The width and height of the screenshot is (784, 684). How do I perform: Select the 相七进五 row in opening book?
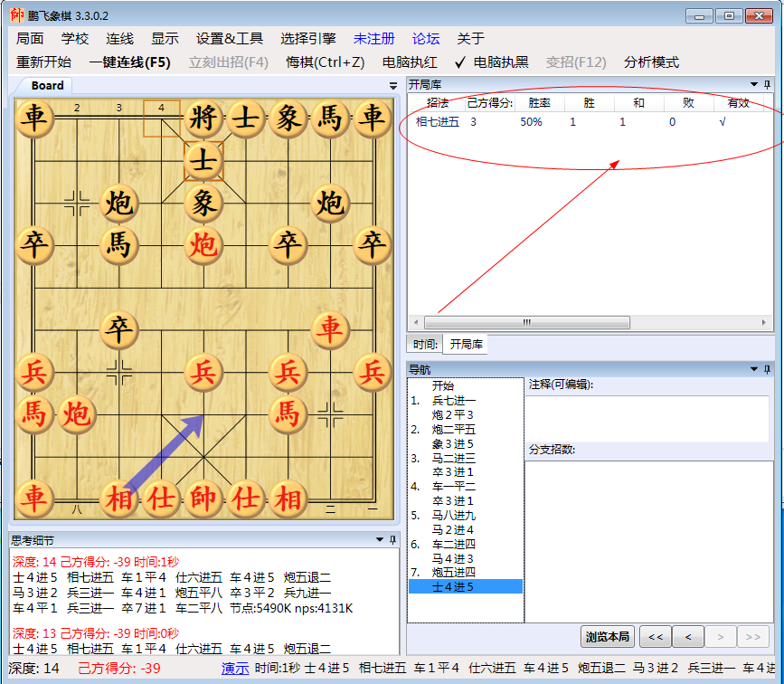[590, 122]
